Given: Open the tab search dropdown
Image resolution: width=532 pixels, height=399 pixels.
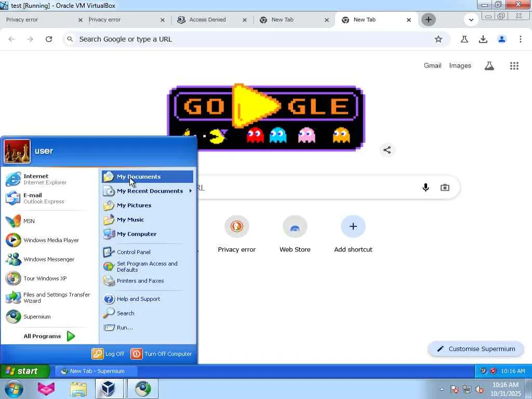Looking at the screenshot, I should (471, 20).
